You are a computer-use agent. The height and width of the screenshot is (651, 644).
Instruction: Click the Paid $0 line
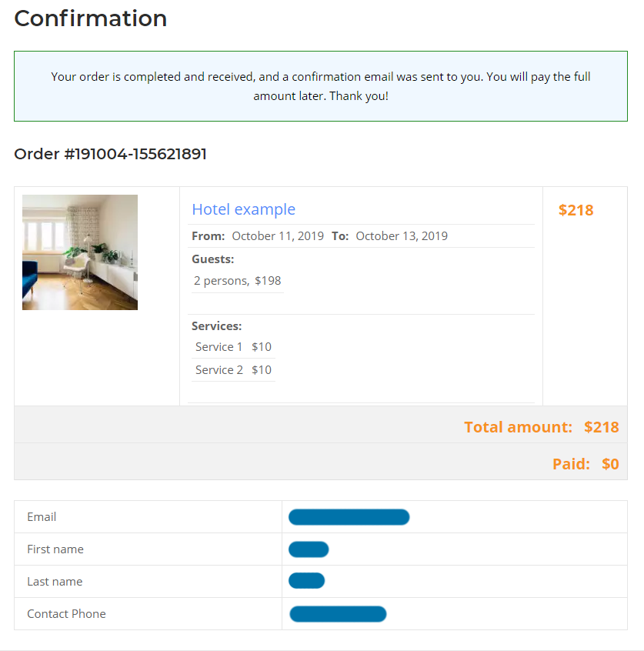586,464
